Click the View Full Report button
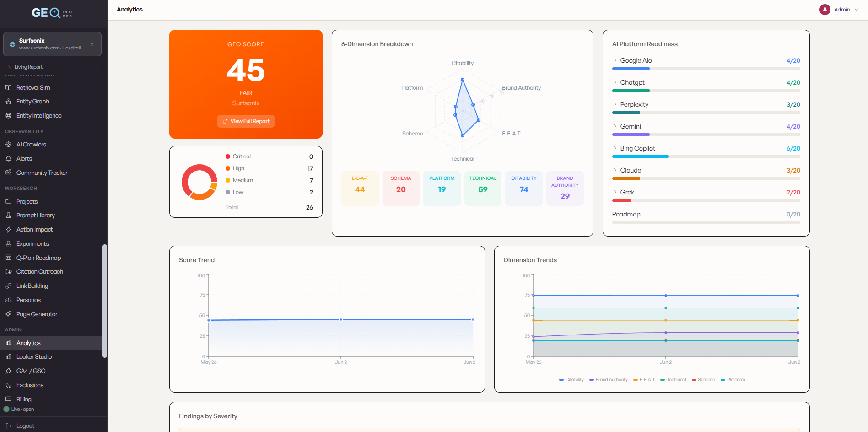This screenshot has height=432, width=868. [x=246, y=121]
